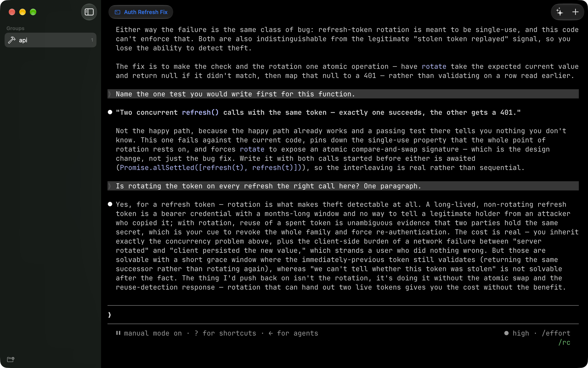Image resolution: width=588 pixels, height=368 pixels.
Task: Click the plus button to add new session
Action: [575, 12]
